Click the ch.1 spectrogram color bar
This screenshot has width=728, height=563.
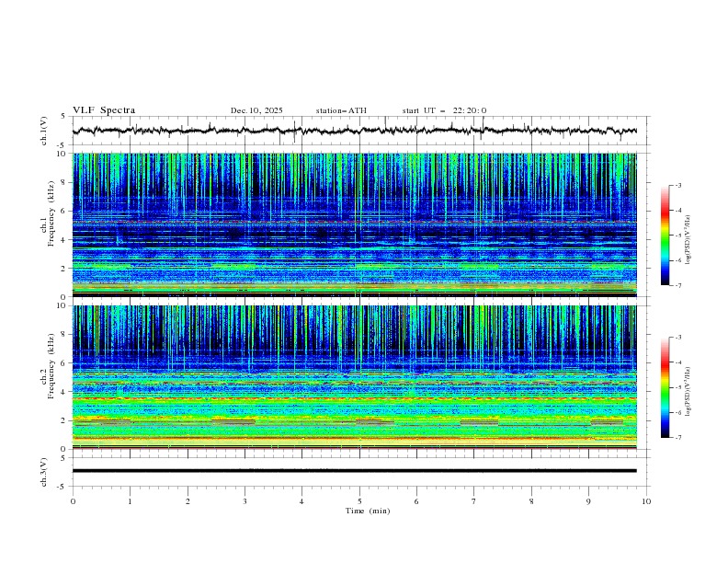tap(665, 236)
